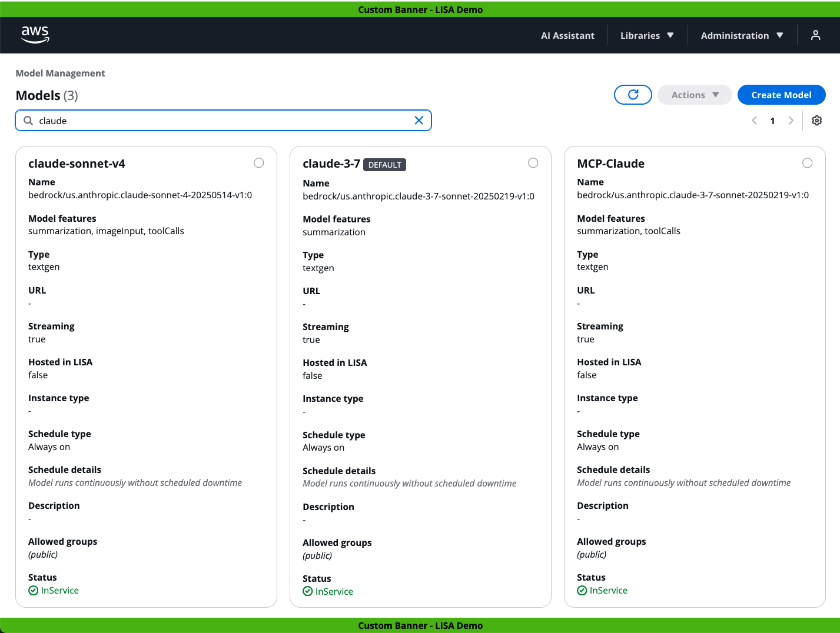
Task: Click the AWS logo
Action: click(x=35, y=35)
